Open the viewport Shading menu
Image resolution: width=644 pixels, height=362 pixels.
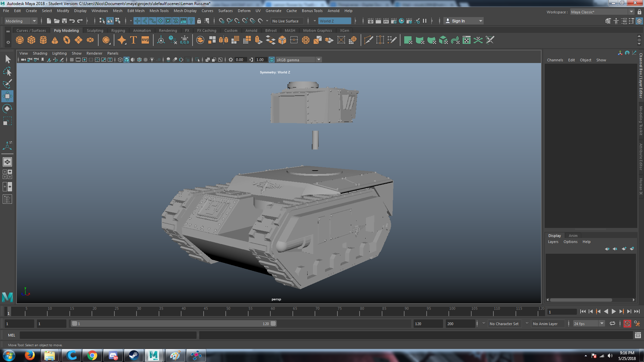pos(40,53)
